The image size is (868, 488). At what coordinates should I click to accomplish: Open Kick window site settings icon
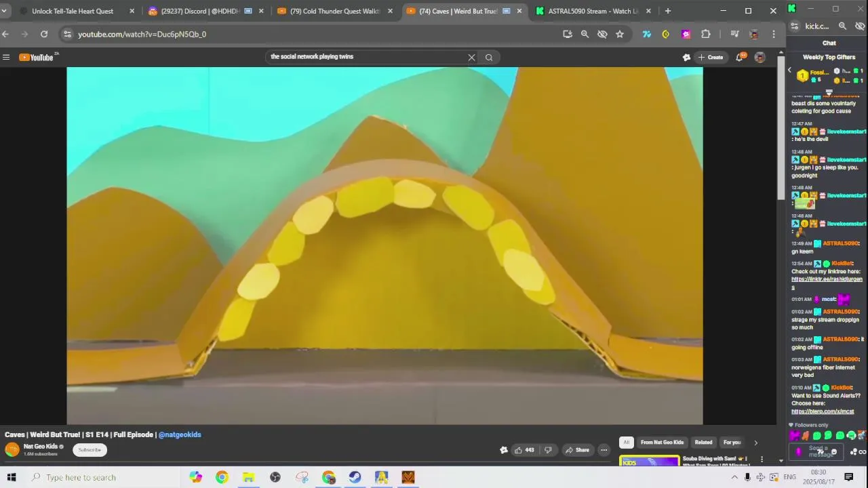795,26
